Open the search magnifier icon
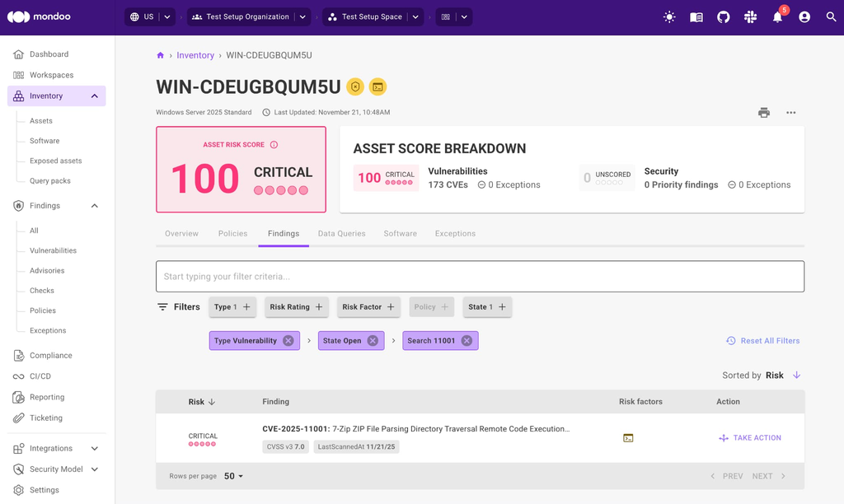Viewport: 844px width, 504px height. [x=831, y=16]
